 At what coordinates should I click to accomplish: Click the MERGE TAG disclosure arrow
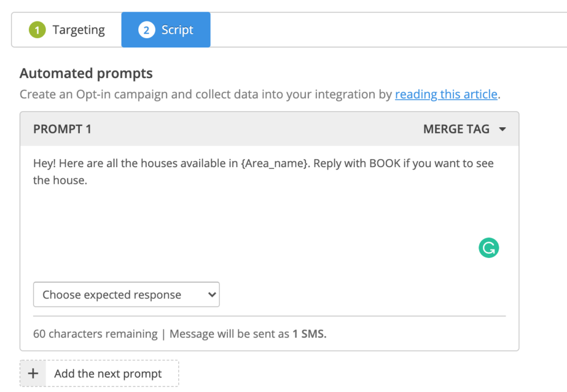[502, 129]
